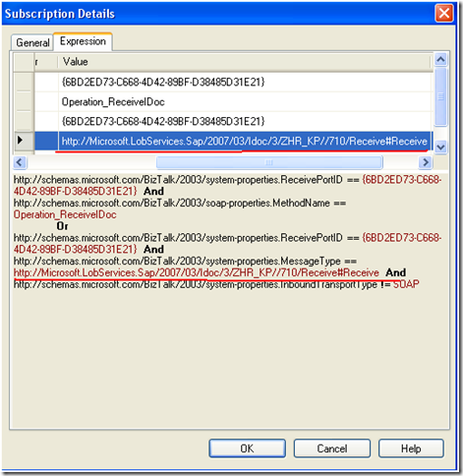
Task: Click the bold Or operator in expression
Action: tap(62, 226)
